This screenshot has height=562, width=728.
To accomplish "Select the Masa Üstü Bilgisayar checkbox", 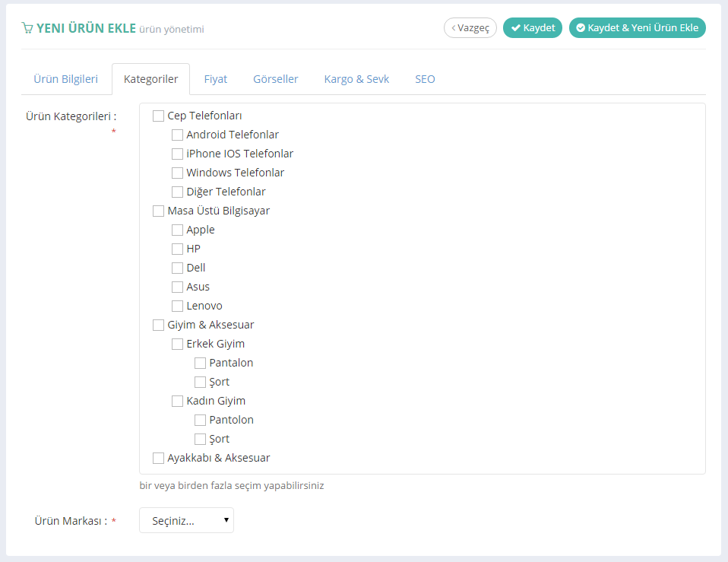I will (159, 211).
